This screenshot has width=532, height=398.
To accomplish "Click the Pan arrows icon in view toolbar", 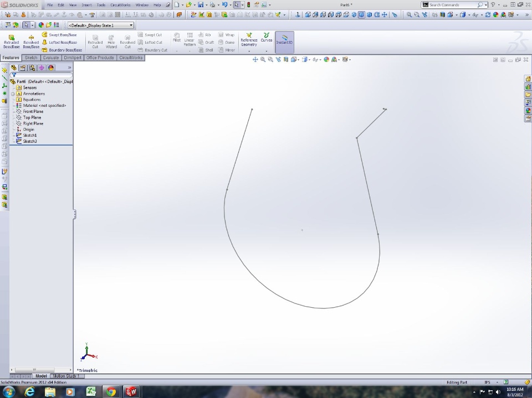I will click(385, 14).
